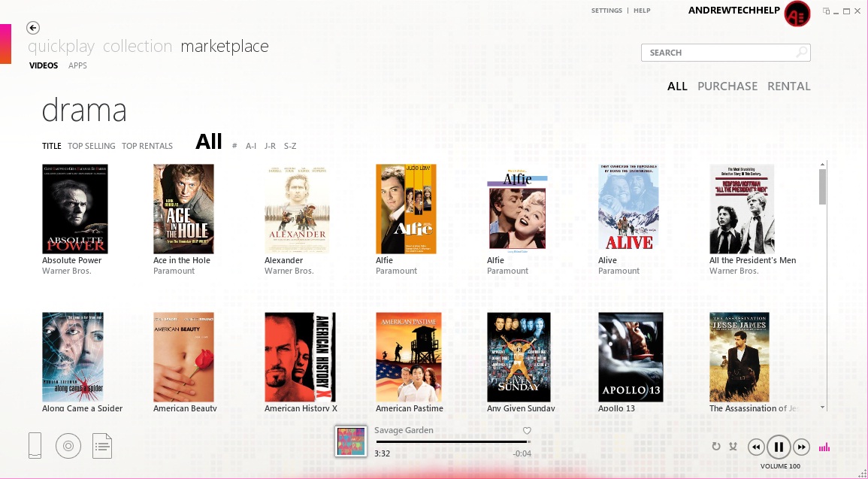The image size is (868, 479).
Task: Filter titles S-Z
Action: coord(290,146)
